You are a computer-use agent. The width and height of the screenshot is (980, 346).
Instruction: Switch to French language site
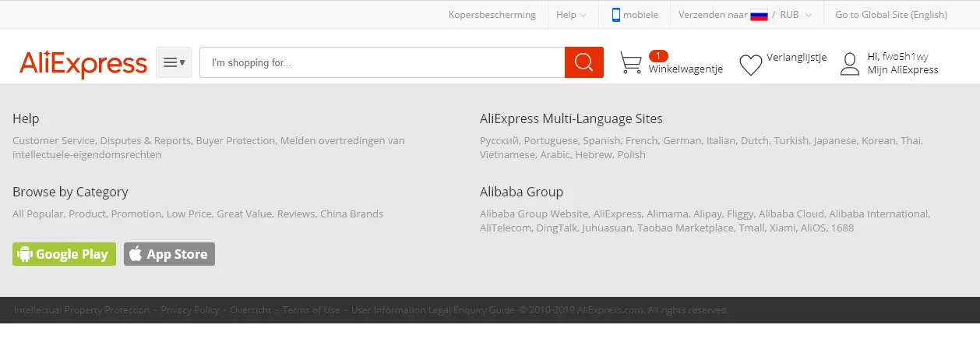(641, 140)
